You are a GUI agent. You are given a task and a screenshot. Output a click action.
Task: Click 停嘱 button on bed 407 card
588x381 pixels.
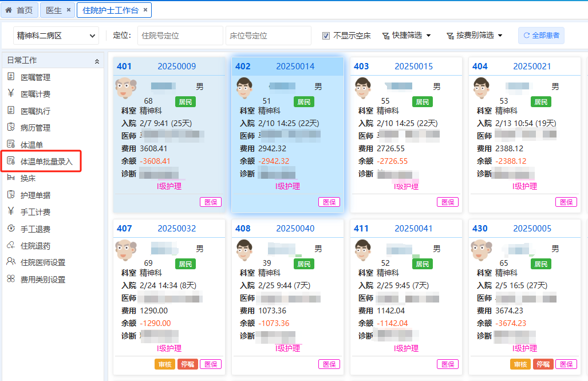[x=187, y=364]
